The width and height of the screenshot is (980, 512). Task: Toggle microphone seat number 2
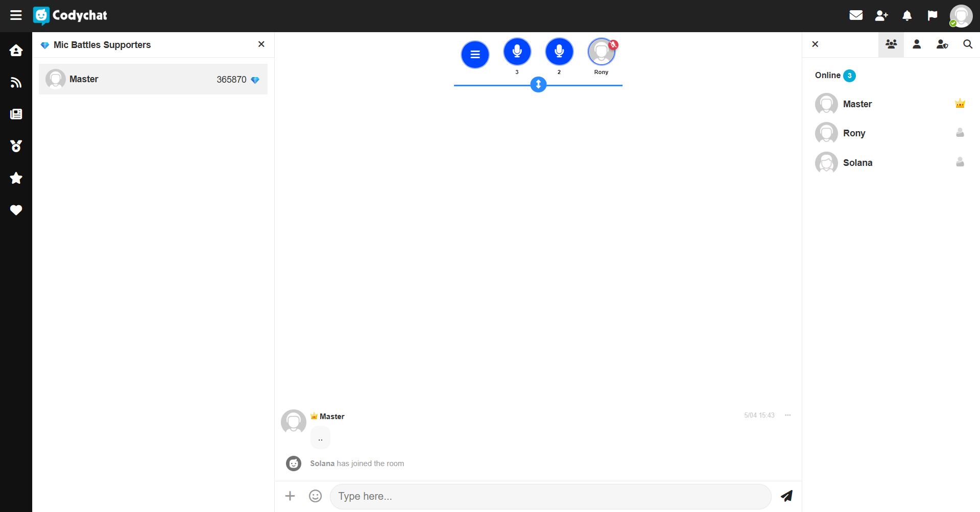tap(559, 52)
